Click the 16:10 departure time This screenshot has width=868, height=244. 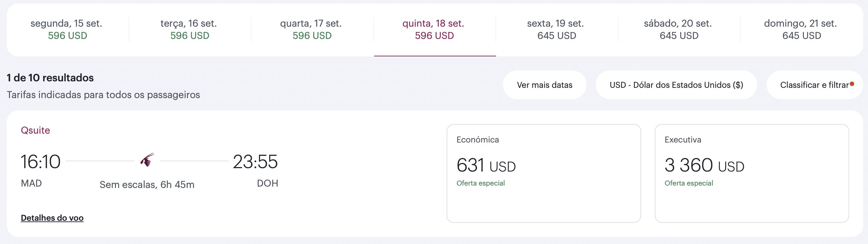coord(41,162)
